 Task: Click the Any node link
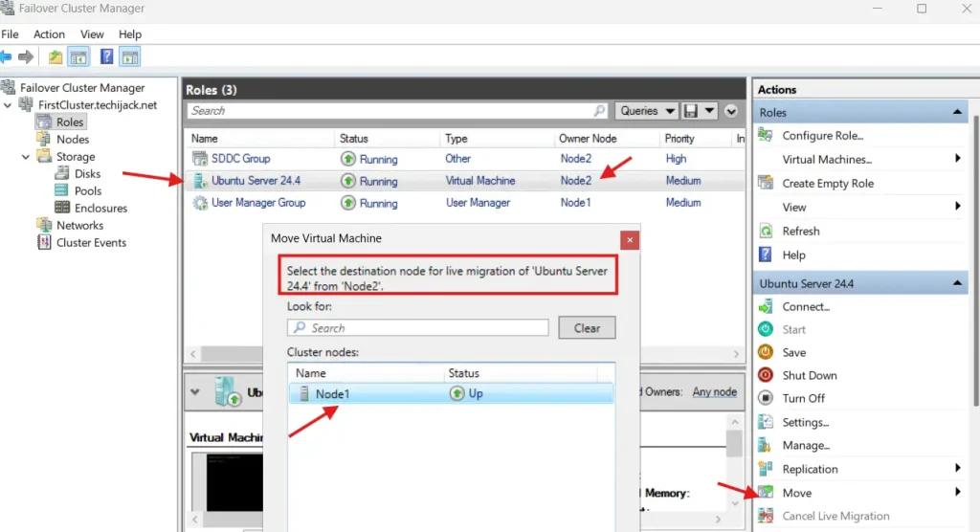(x=714, y=392)
